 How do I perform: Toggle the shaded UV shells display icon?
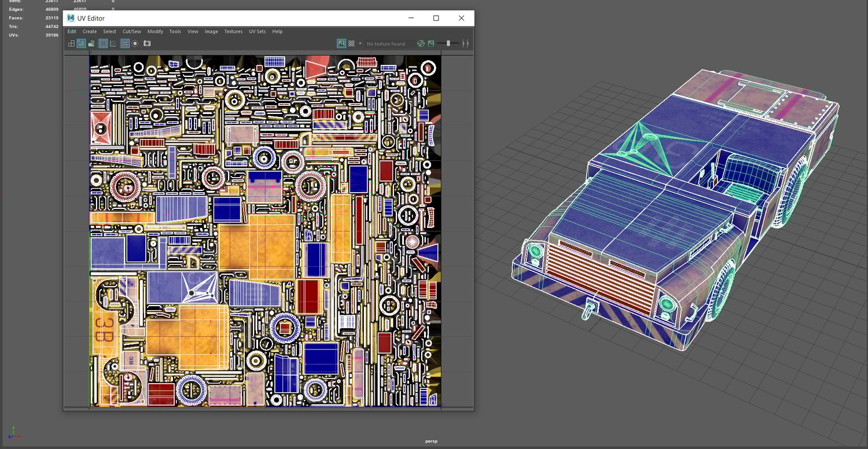click(x=82, y=43)
